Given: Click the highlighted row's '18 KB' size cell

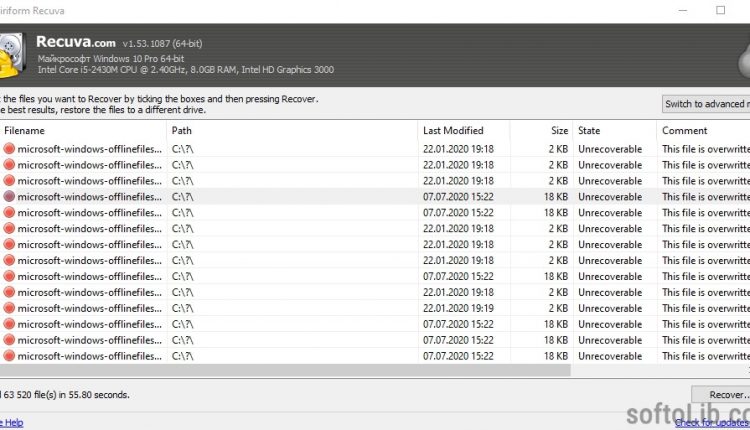Looking at the screenshot, I should 556,197.
